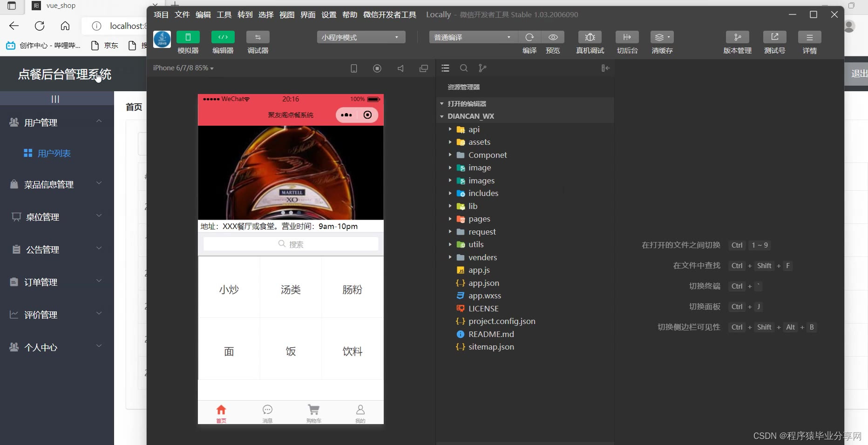Screen dimensions: 868x445
Task: Expand 菜品信息管理 in admin sidebar
Action: [x=57, y=184]
